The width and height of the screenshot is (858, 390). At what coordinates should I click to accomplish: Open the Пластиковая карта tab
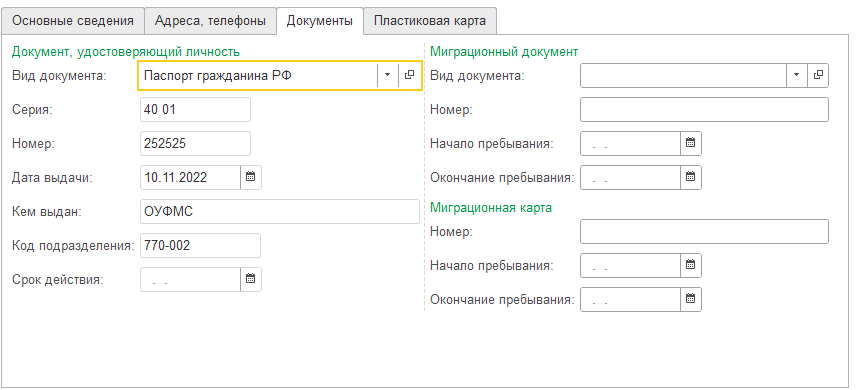pos(430,21)
